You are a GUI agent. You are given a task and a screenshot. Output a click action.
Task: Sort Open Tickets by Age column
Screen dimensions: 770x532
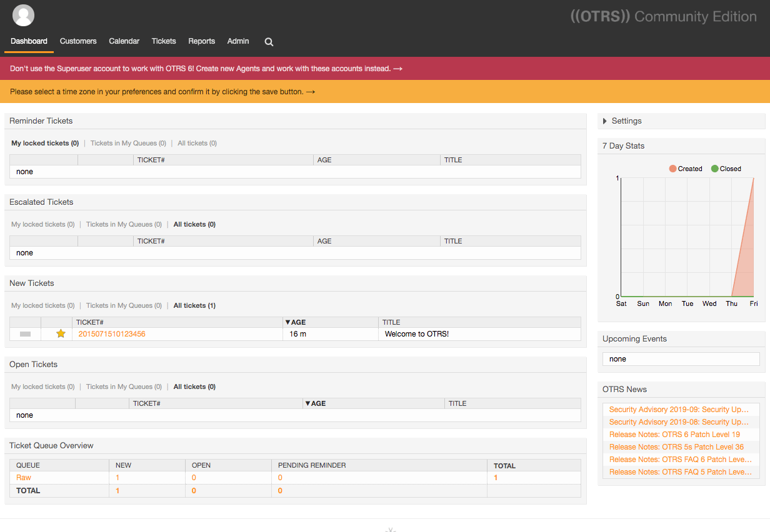click(x=316, y=403)
